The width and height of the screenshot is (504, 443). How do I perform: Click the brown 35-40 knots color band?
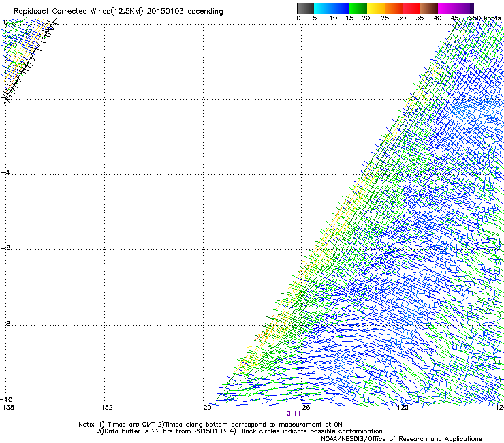429,8
